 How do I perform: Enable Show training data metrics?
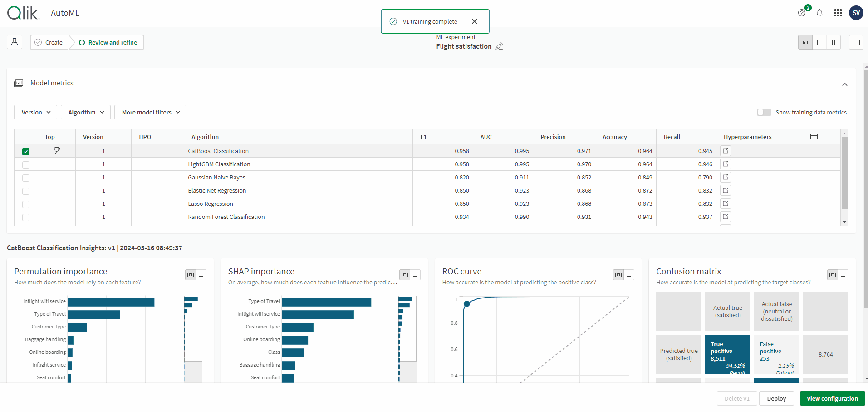point(764,112)
